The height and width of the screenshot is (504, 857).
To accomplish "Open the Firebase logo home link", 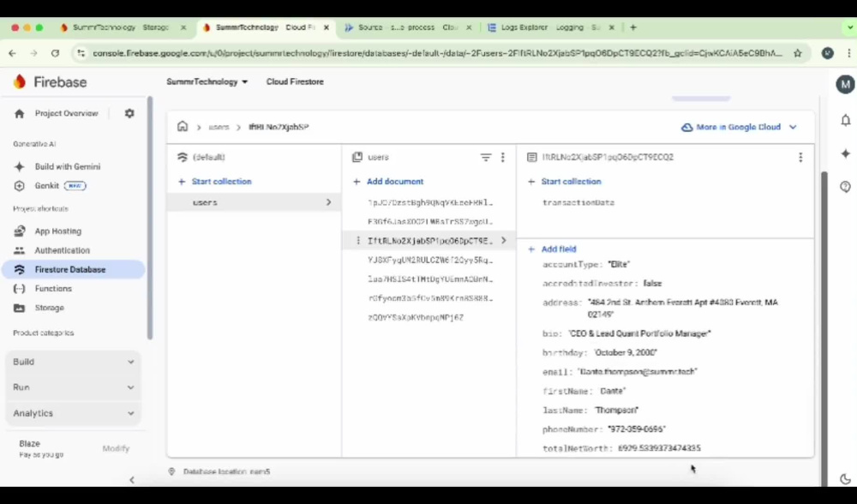I will point(50,82).
